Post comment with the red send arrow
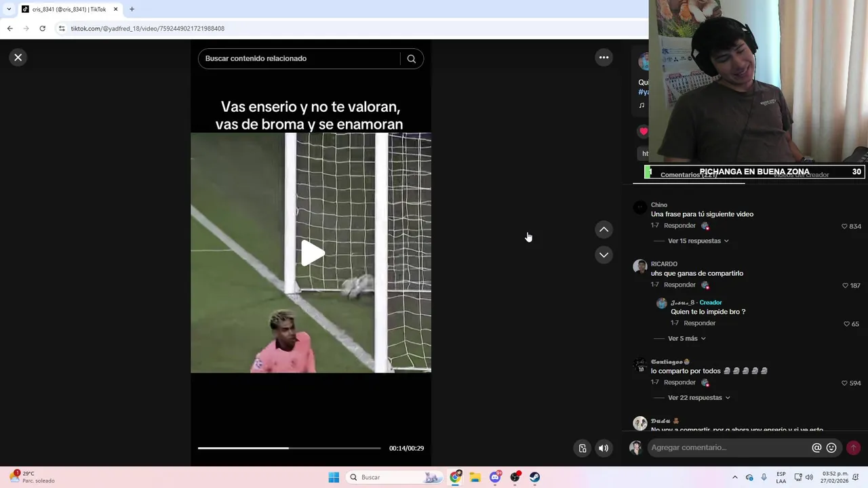868x488 pixels. (853, 447)
